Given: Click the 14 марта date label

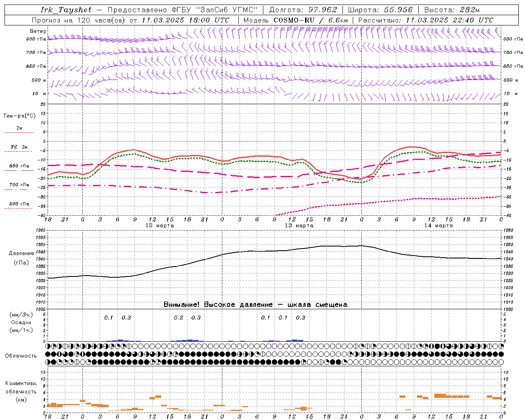Looking at the screenshot, I should (438, 226).
